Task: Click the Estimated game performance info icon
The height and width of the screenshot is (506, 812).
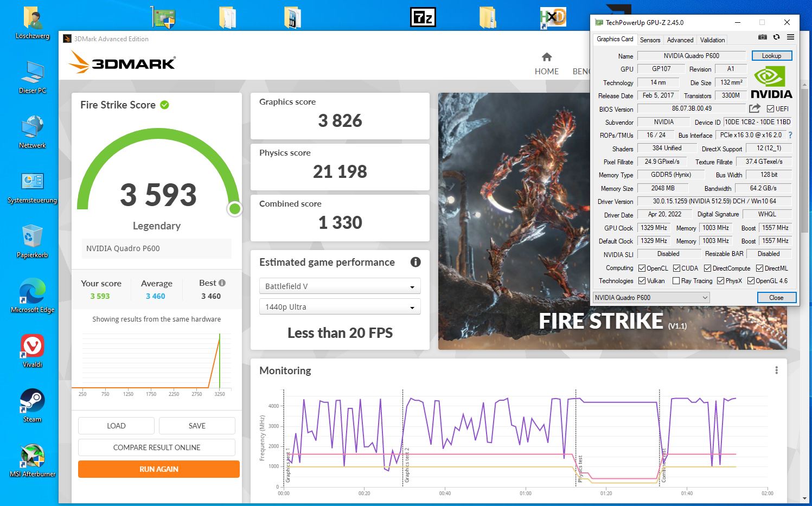Action: tap(415, 262)
